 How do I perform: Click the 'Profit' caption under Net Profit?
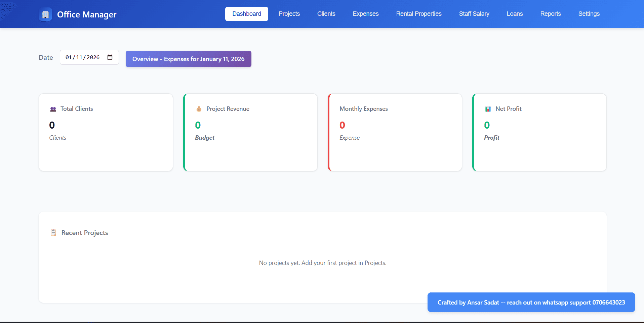click(492, 138)
